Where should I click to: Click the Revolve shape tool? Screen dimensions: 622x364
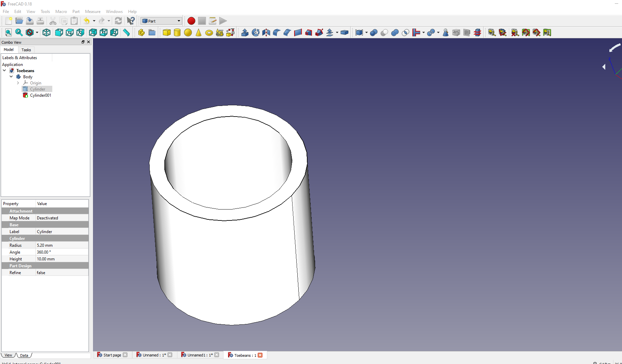[x=255, y=32]
